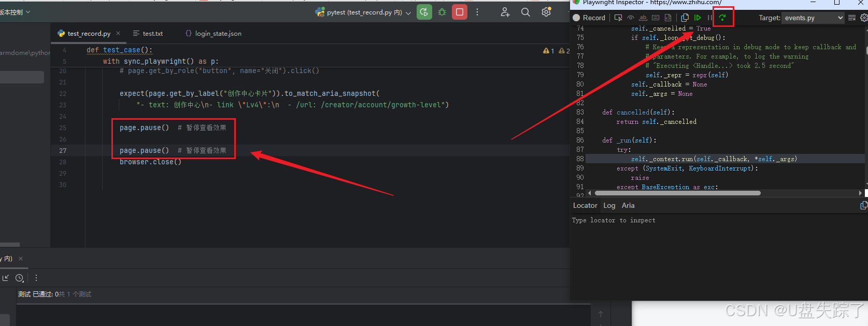Click browser.close() on line 28
Viewport: 868px width, 326px height.
(150, 162)
